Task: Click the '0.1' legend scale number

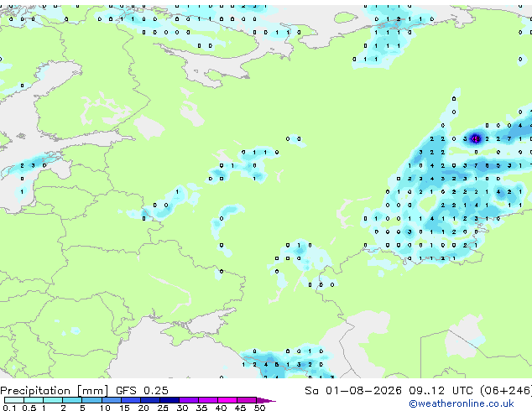Action: (x=9, y=408)
